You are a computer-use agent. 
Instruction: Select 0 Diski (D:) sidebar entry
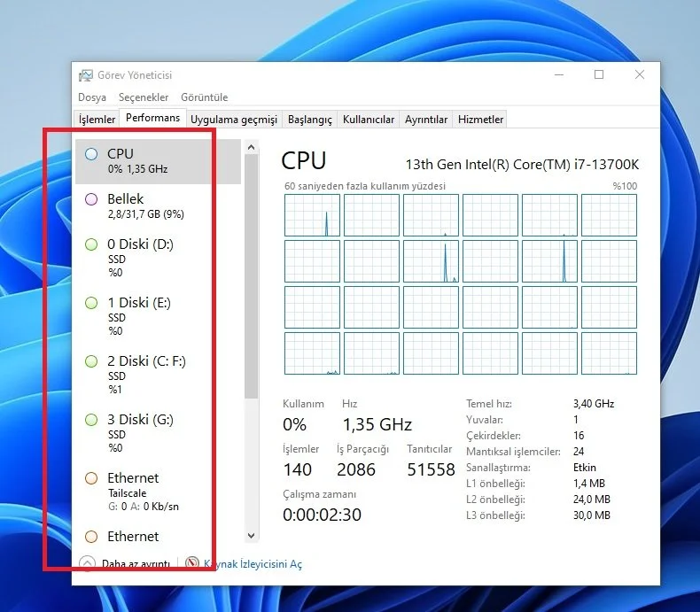[158, 258]
